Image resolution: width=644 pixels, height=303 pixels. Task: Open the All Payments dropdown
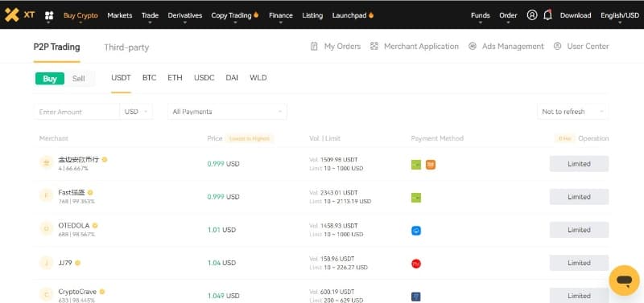pos(227,112)
